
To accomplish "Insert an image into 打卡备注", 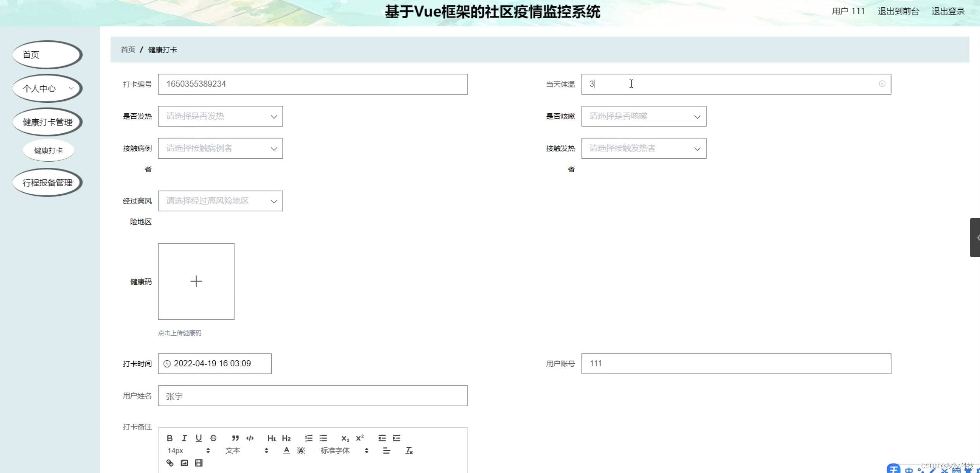I will pyautogui.click(x=184, y=463).
